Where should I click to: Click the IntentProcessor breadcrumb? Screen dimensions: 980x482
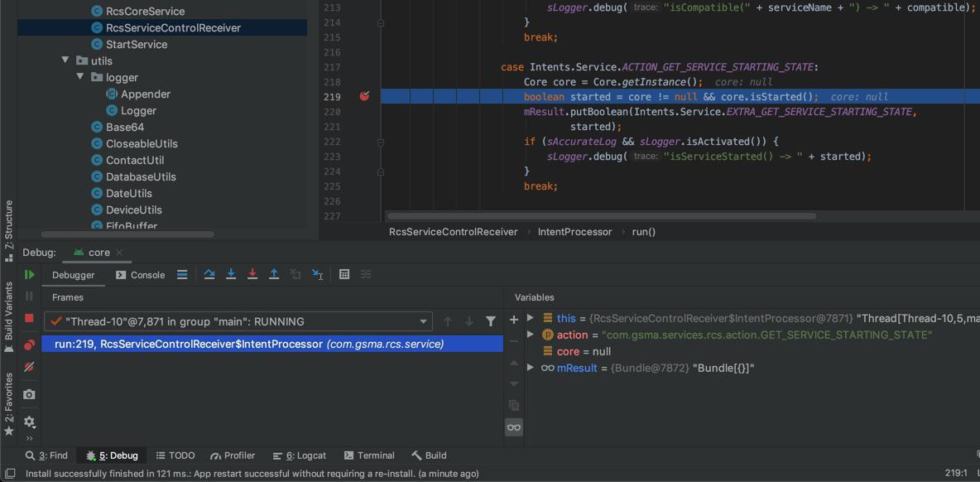pos(574,232)
